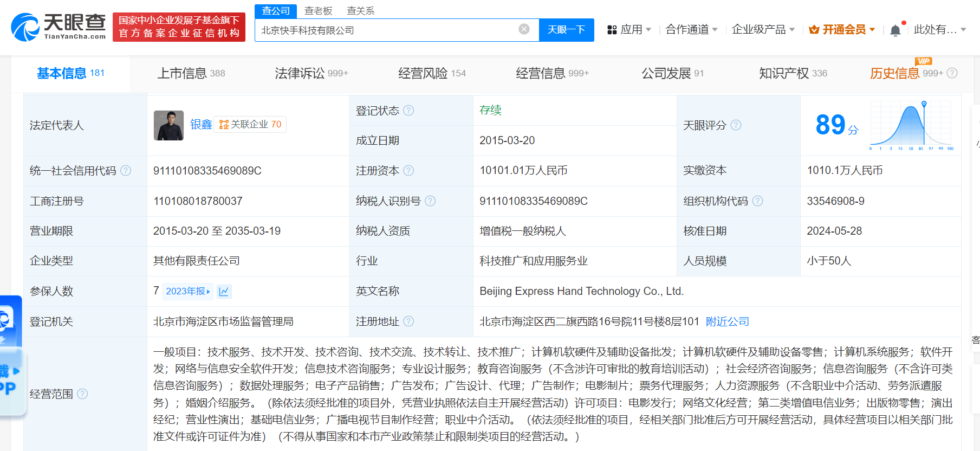
Task: Expand the 2023年报 annual report selector
Action: (x=188, y=292)
